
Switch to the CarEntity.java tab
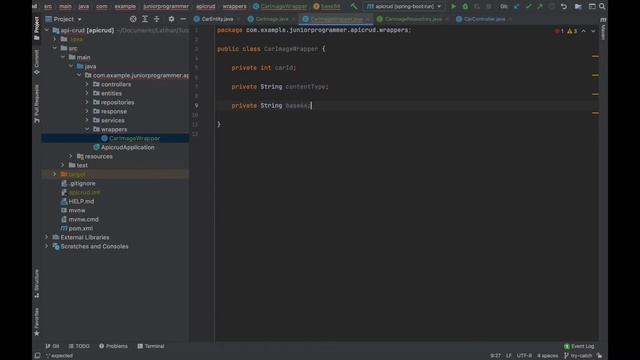pyautogui.click(x=216, y=19)
